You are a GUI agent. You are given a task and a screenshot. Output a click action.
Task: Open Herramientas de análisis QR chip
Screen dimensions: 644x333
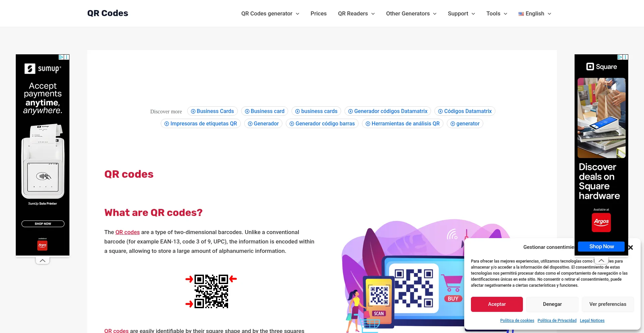point(402,124)
